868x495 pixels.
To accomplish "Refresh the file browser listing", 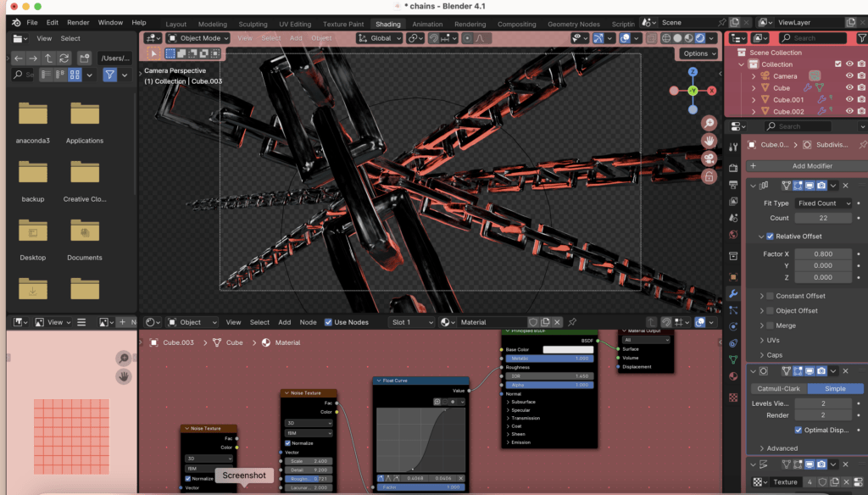I will tap(64, 58).
